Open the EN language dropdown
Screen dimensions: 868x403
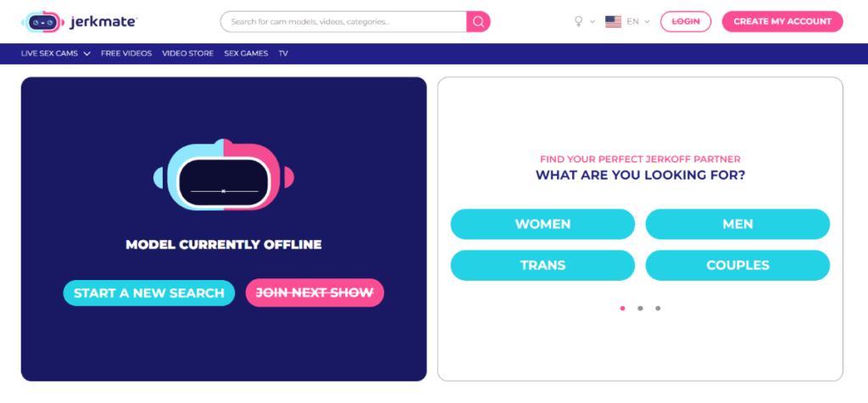click(x=637, y=21)
